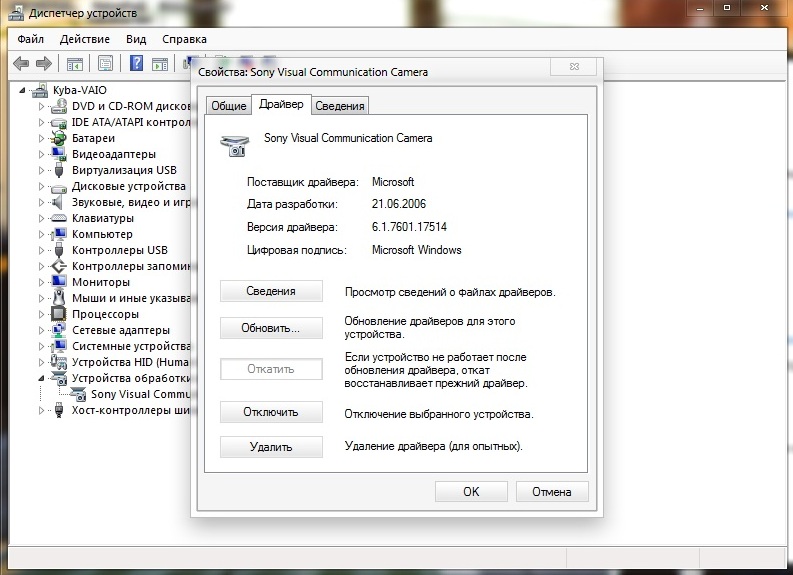The width and height of the screenshot is (793, 575).
Task: Select the Батареи battery icon
Action: click(59, 138)
